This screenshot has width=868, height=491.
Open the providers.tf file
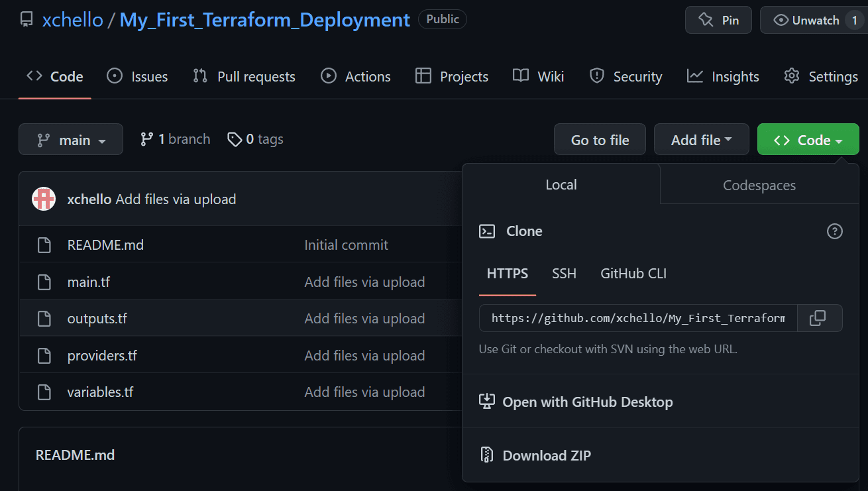pos(102,355)
